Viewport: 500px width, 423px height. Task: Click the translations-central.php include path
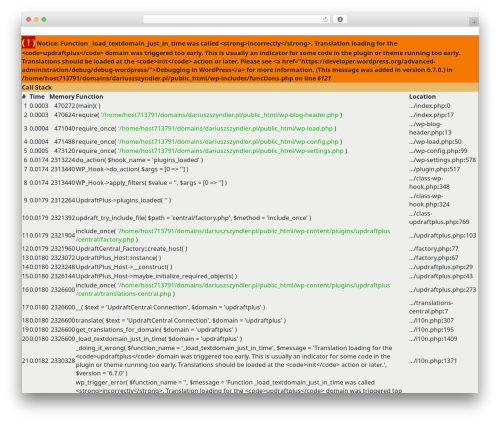(233, 290)
